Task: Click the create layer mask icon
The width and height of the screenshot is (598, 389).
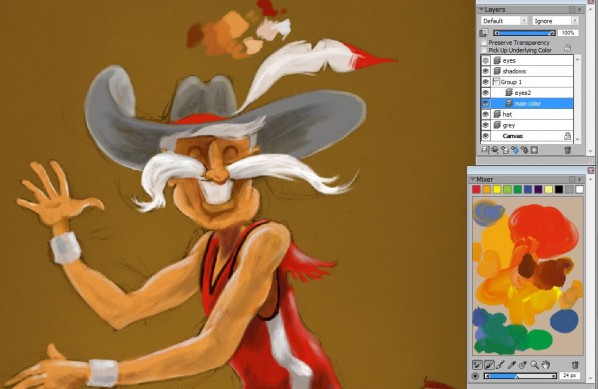Action: pos(534,150)
